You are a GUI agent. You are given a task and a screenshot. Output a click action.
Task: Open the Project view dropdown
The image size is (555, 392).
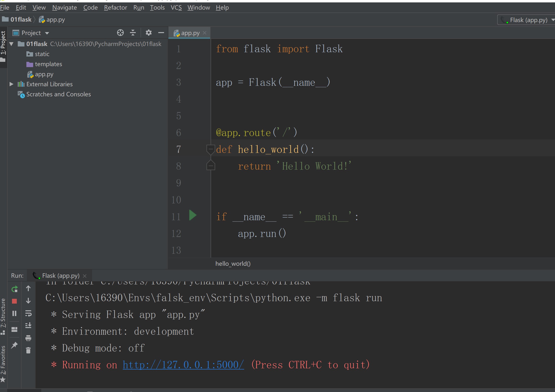47,33
